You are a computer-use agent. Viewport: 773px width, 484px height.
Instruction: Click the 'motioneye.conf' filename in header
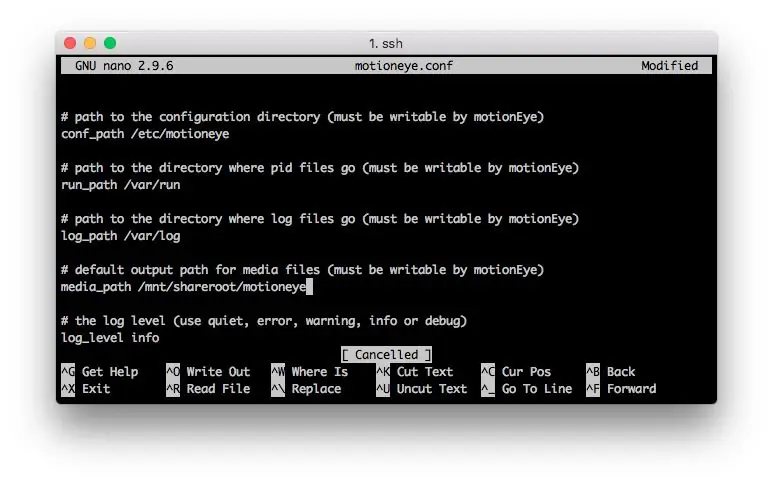[404, 66]
